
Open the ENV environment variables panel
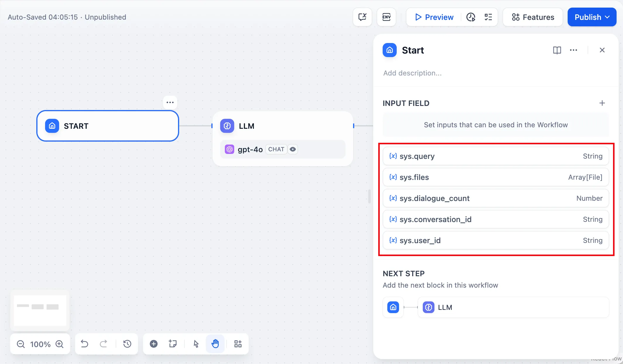pyautogui.click(x=386, y=17)
